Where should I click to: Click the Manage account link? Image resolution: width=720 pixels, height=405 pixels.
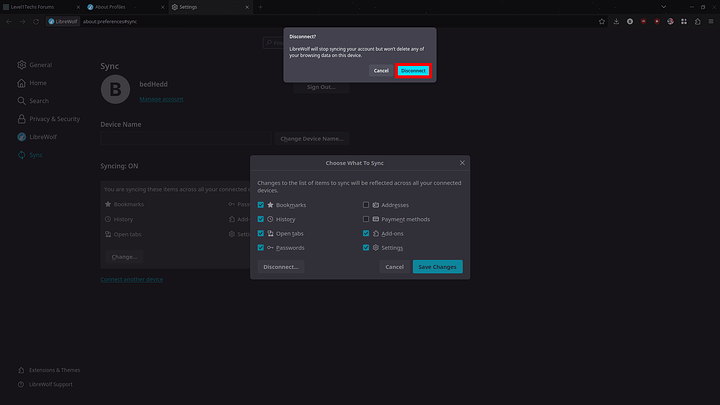(161, 99)
